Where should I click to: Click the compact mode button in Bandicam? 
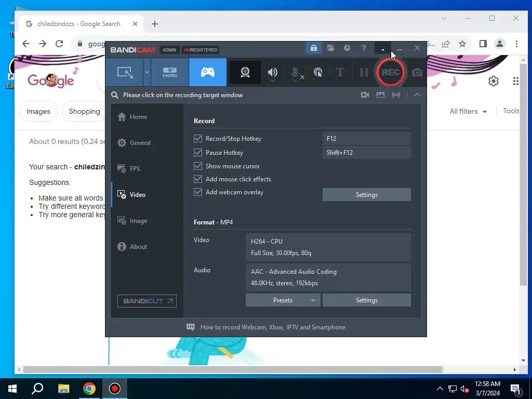(x=383, y=48)
